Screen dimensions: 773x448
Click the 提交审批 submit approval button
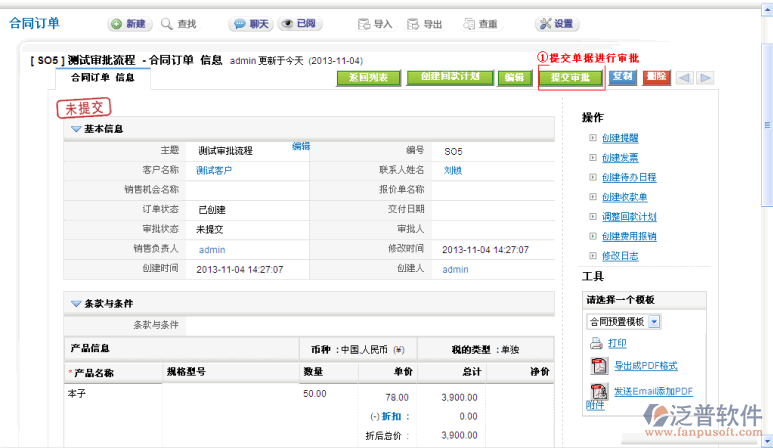pos(570,78)
